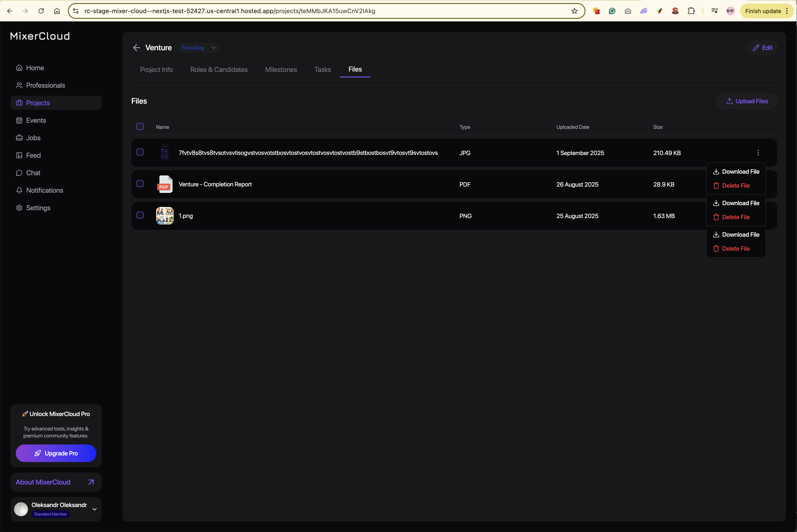Screen dimensions: 797x532
Task: Click the Upgrade Pro button
Action: 56,453
